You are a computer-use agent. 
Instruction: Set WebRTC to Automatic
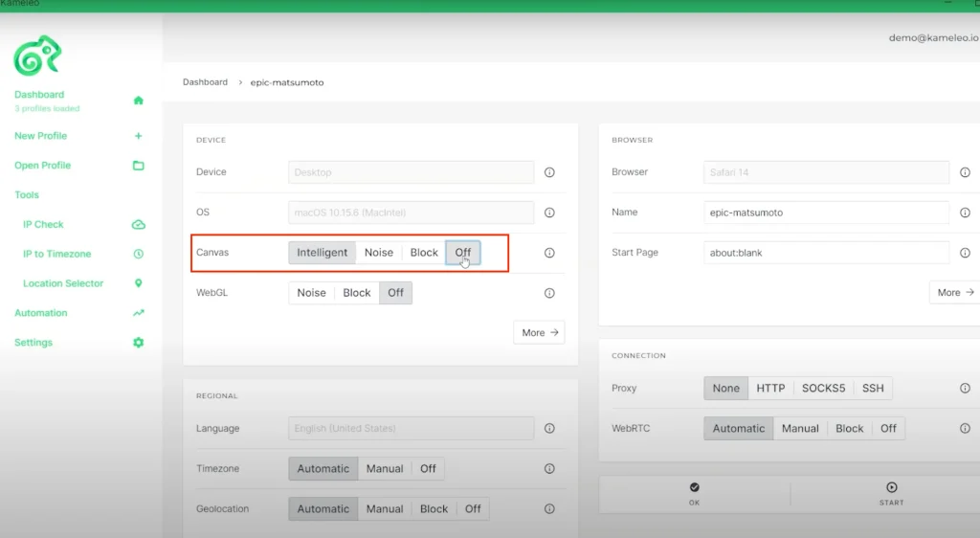739,429
